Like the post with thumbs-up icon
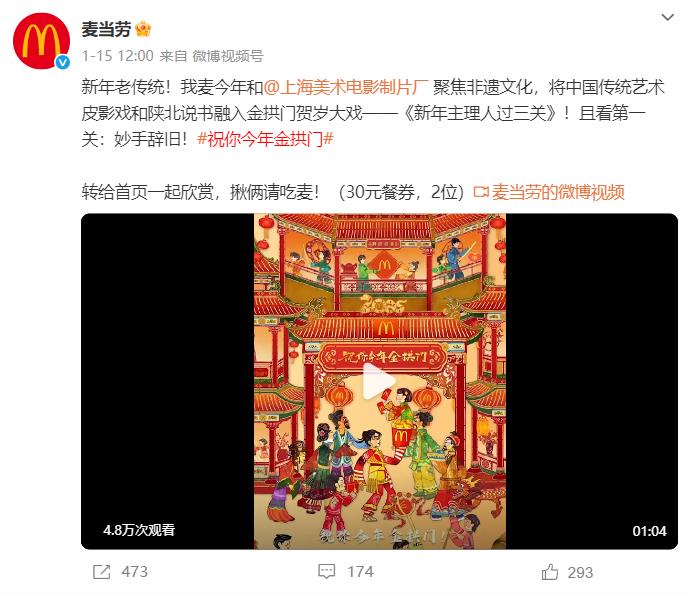686x594 pixels. [x=550, y=572]
